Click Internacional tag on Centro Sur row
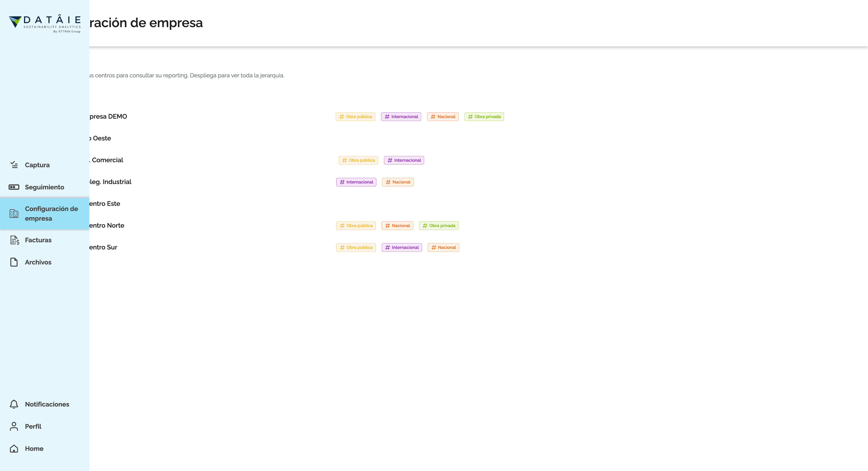This screenshot has height=471, width=868. pyautogui.click(x=402, y=247)
